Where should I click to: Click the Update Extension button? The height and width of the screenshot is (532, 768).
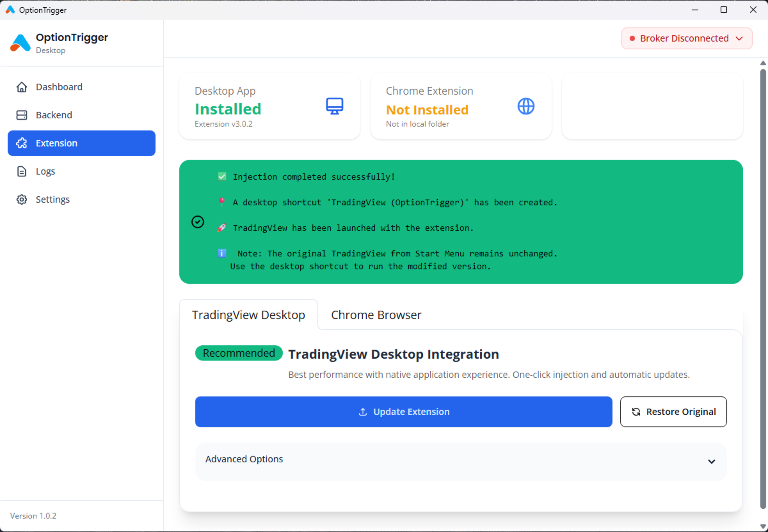404,412
